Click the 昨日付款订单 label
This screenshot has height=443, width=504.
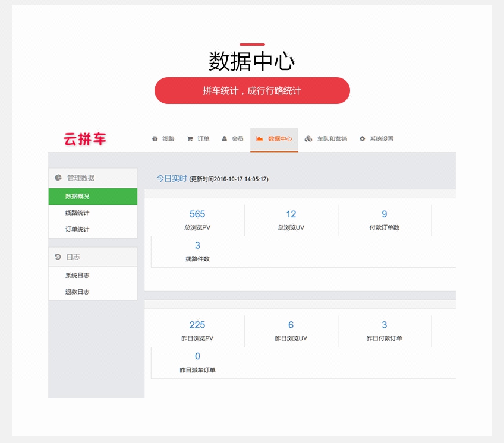385,338
